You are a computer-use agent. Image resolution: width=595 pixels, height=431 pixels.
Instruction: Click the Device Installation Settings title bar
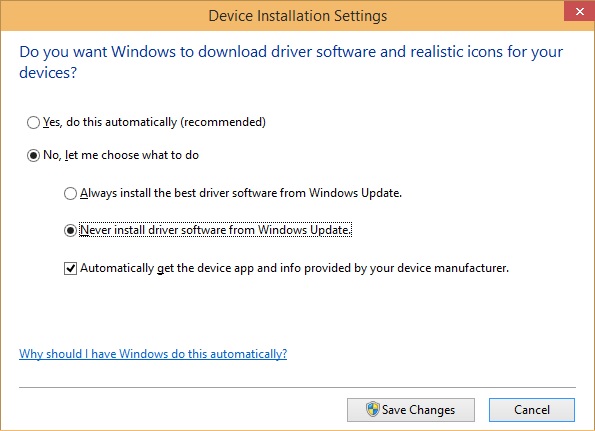pyautogui.click(x=298, y=16)
